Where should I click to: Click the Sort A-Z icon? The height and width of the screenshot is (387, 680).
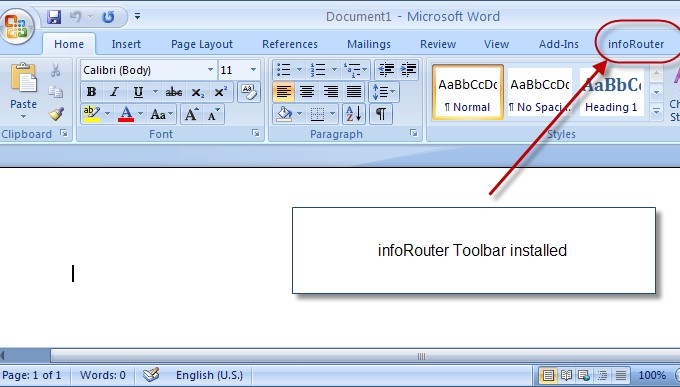pos(354,114)
